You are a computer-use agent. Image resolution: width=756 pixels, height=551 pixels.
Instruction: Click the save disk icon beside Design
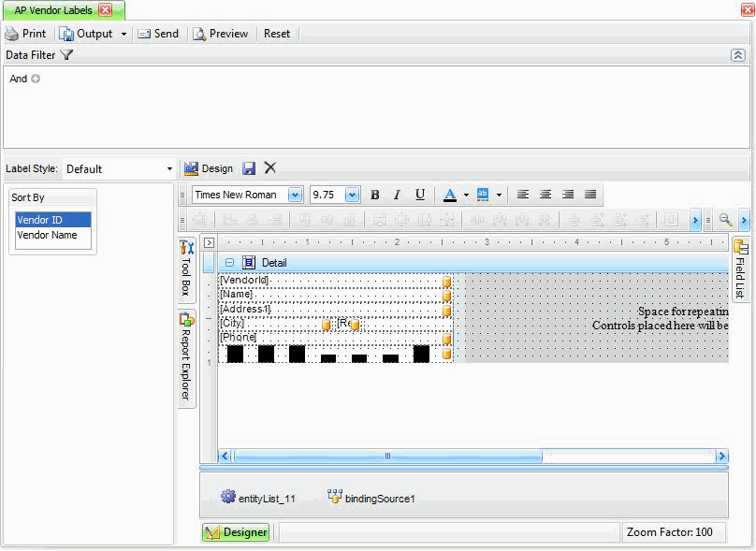pyautogui.click(x=249, y=168)
